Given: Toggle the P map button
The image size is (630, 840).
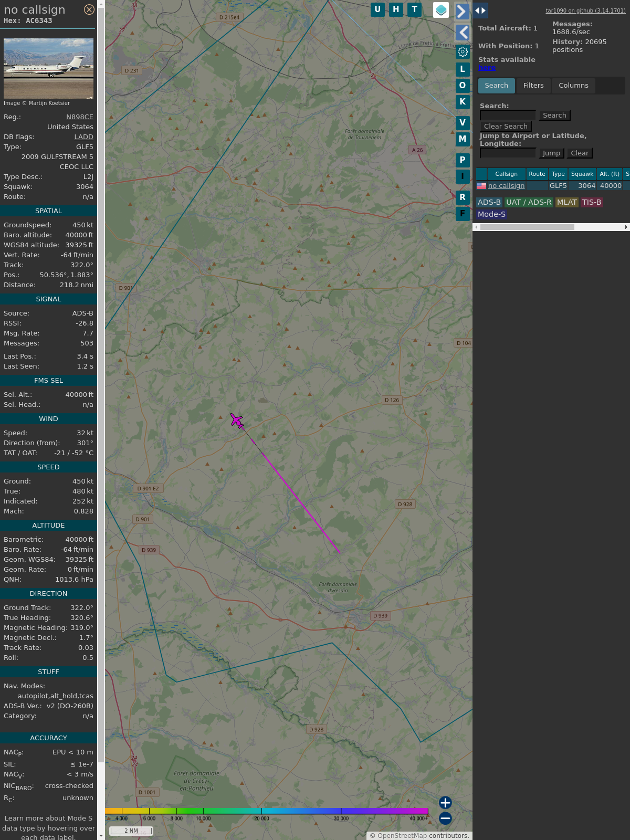Looking at the screenshot, I should point(463,160).
